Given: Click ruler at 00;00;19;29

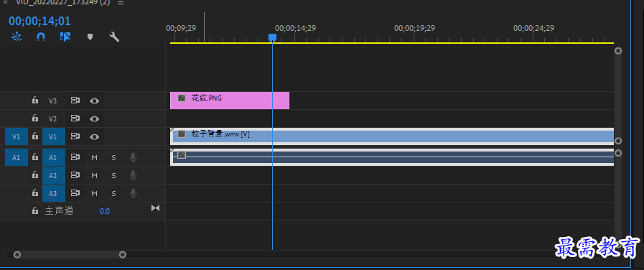Looking at the screenshot, I should click(414, 28).
